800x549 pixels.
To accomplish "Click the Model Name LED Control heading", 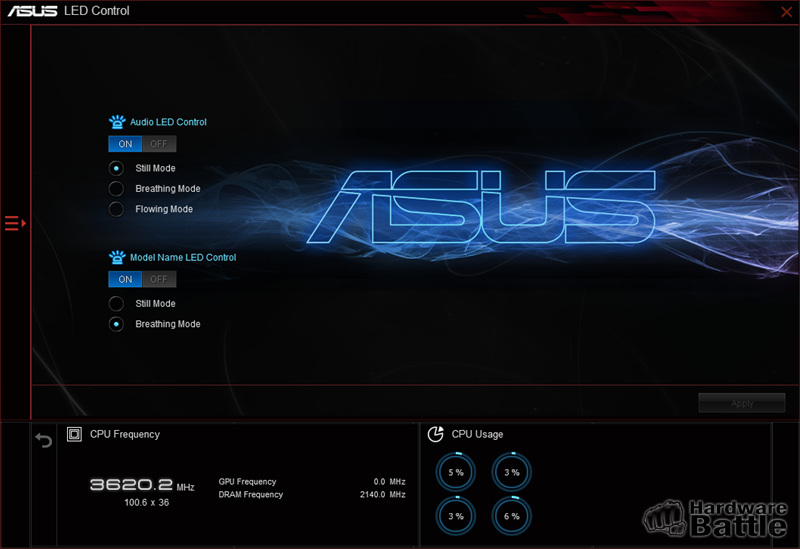I will pos(183,257).
